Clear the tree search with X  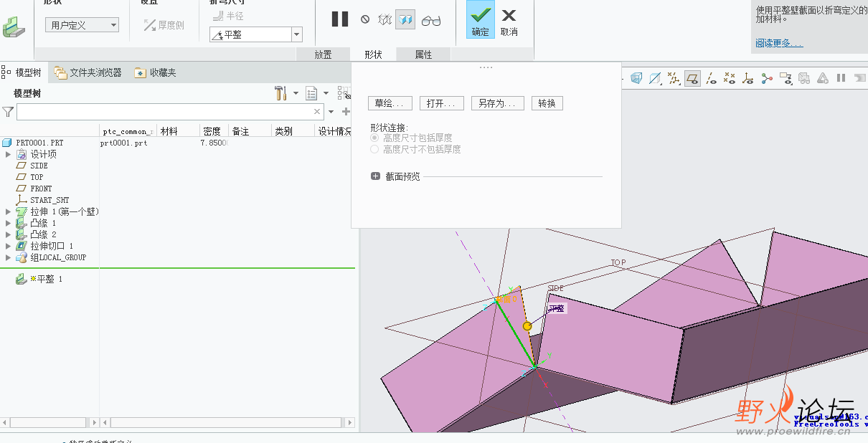(318, 112)
